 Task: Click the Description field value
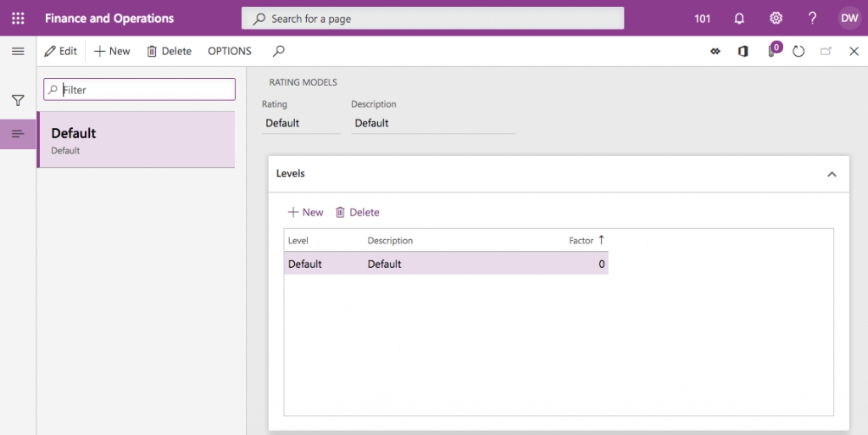tap(433, 123)
